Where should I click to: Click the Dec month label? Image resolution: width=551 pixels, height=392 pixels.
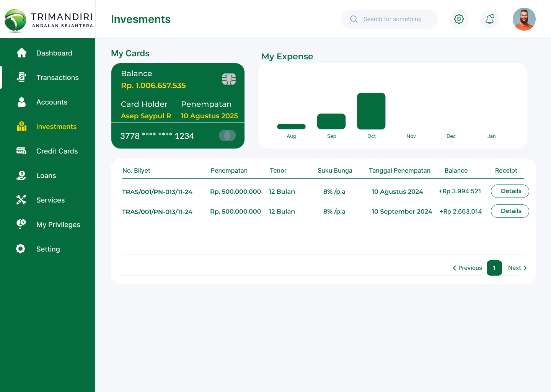click(451, 136)
